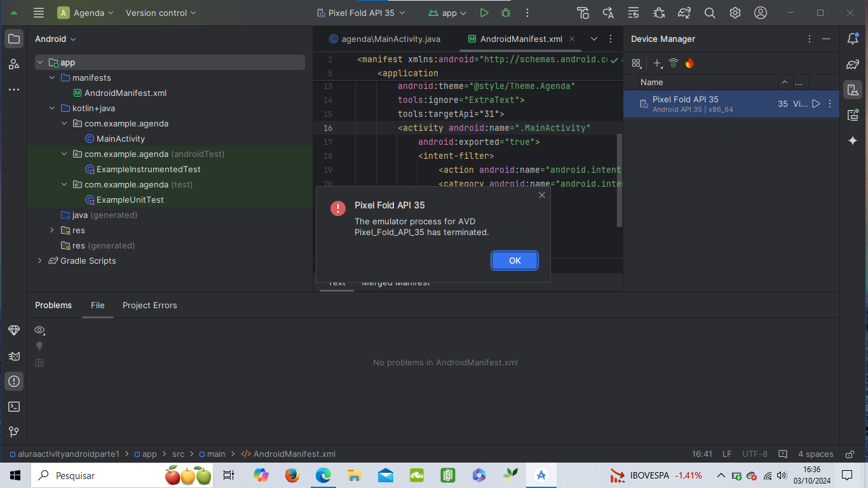Viewport: 868px width, 488px height.
Task: Open the Android project view dropdown
Action: tap(55, 39)
